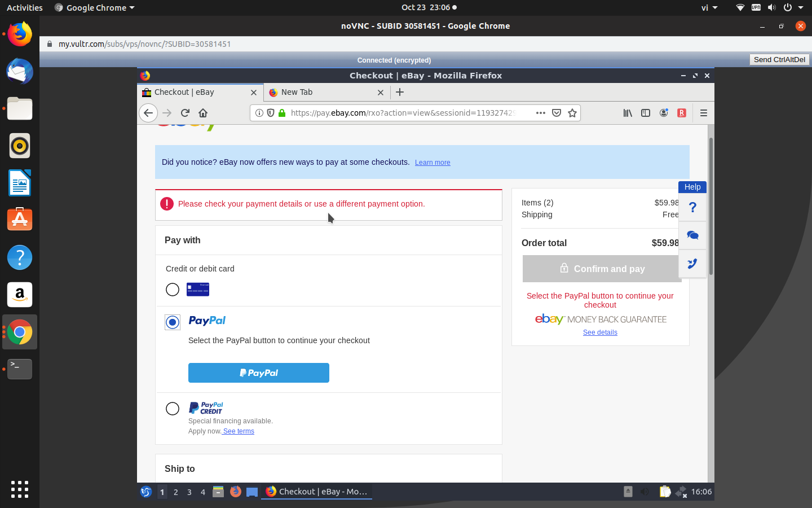
Task: Open remote desktop start menu icon
Action: [146, 492]
